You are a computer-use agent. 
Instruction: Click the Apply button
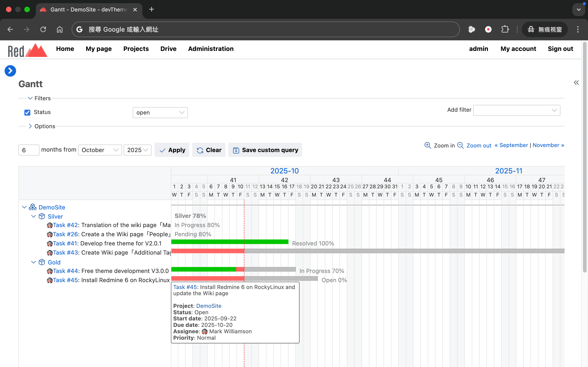[x=172, y=150]
